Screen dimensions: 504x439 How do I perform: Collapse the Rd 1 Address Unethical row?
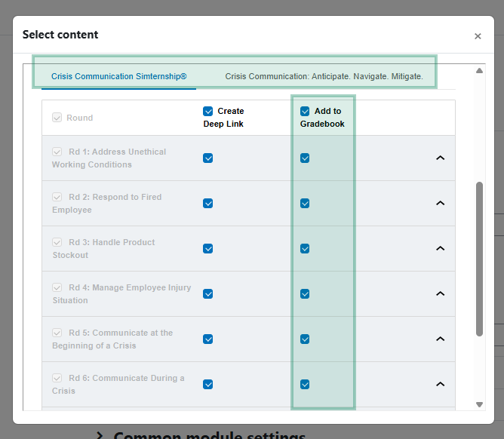tap(440, 158)
